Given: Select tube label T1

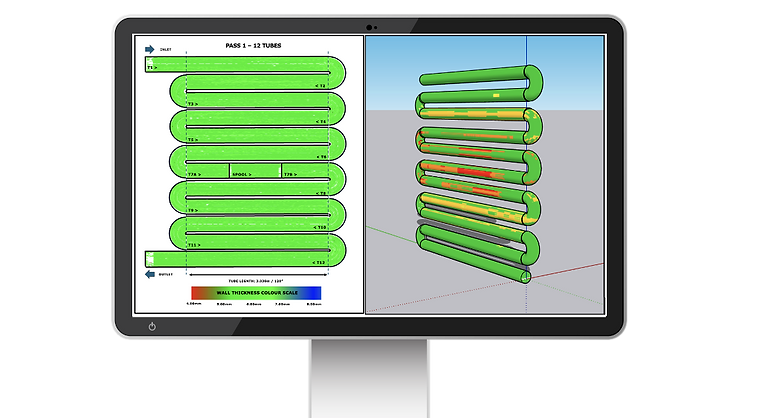Looking at the screenshot, I should pyautogui.click(x=152, y=68).
